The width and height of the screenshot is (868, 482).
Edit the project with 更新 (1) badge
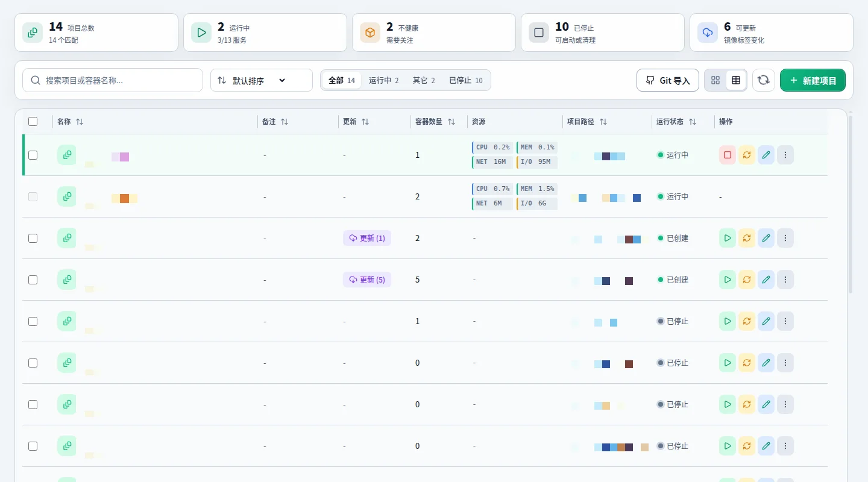click(x=766, y=238)
